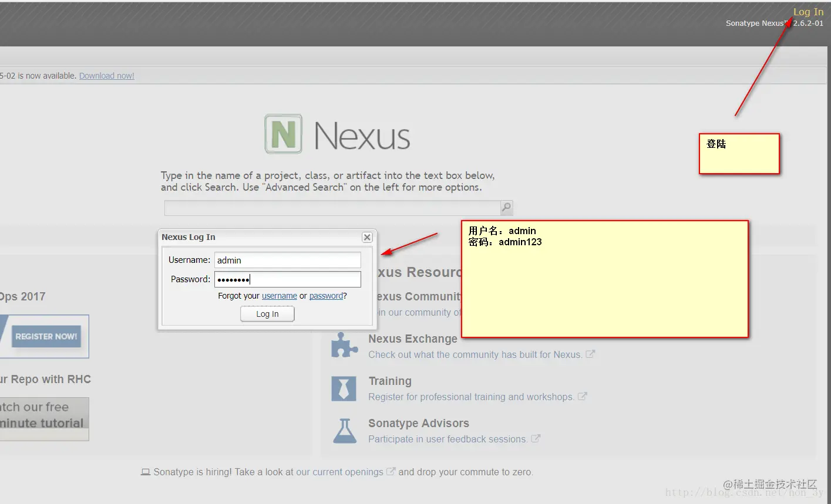The width and height of the screenshot is (831, 504).
Task: Click external-link icon after Sonatype Advisors description
Action: point(536,438)
